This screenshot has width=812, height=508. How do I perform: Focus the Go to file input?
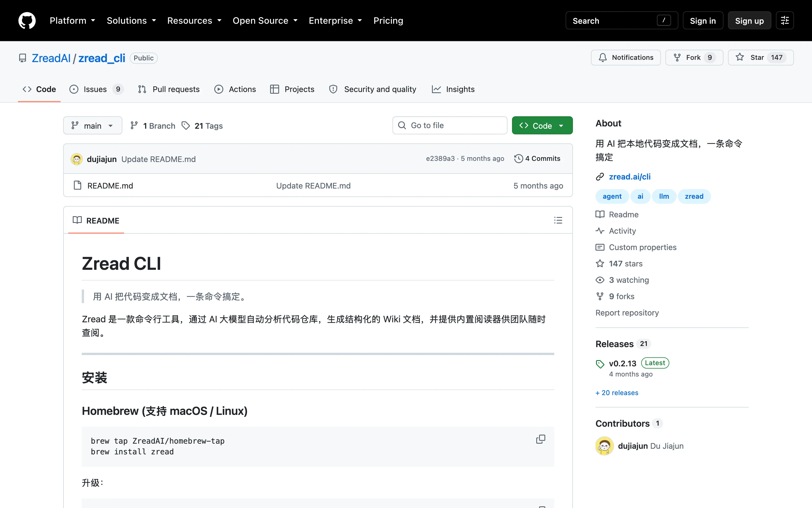450,125
